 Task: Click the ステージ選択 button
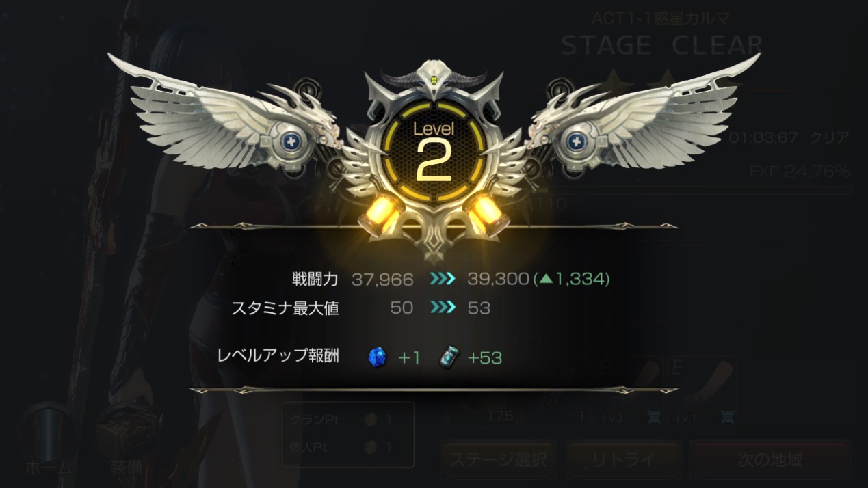click(x=497, y=459)
